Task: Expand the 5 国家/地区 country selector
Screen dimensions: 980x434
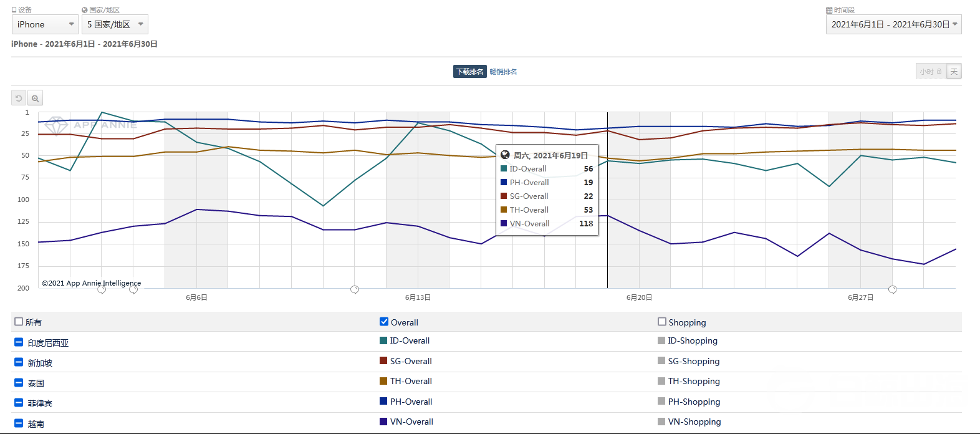Action: [x=115, y=24]
